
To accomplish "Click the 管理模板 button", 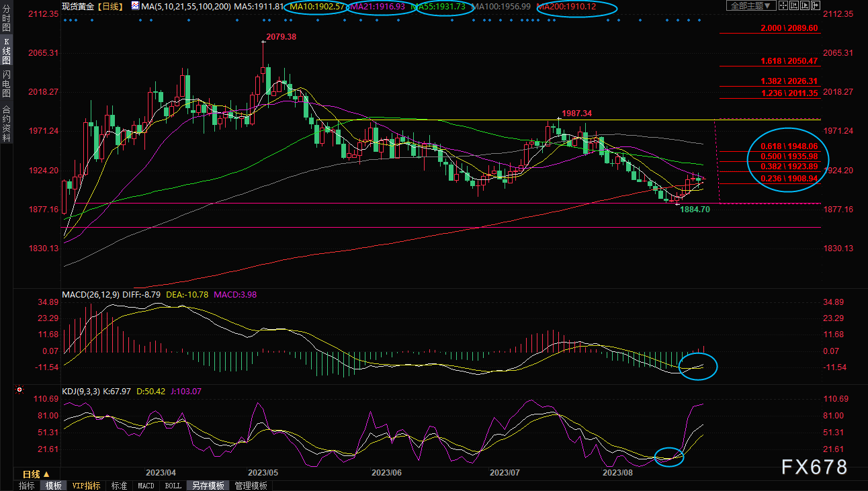I will pos(251,486).
